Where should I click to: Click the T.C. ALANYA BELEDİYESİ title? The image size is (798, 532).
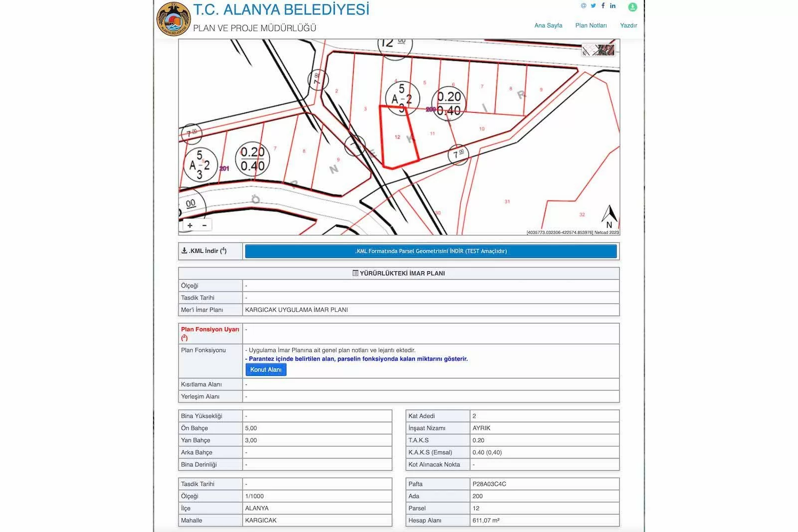coord(281,9)
